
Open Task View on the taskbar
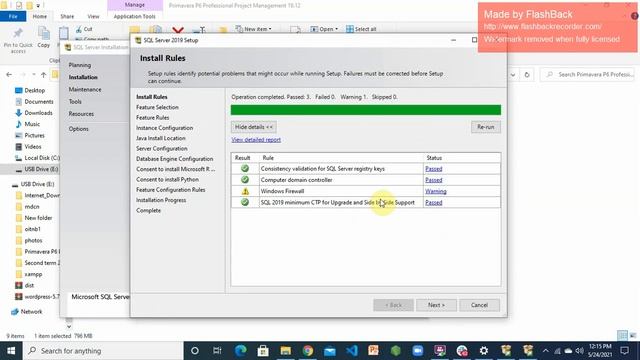click(217, 351)
